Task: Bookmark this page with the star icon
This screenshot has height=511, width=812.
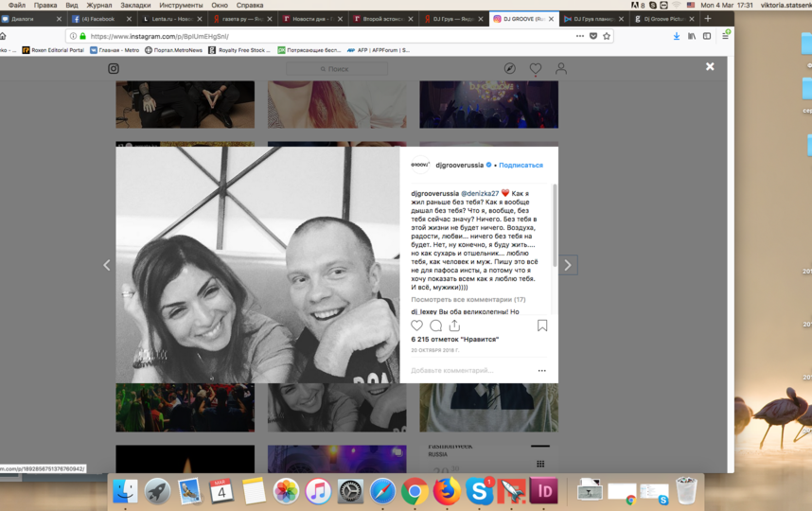Action: 607,36
